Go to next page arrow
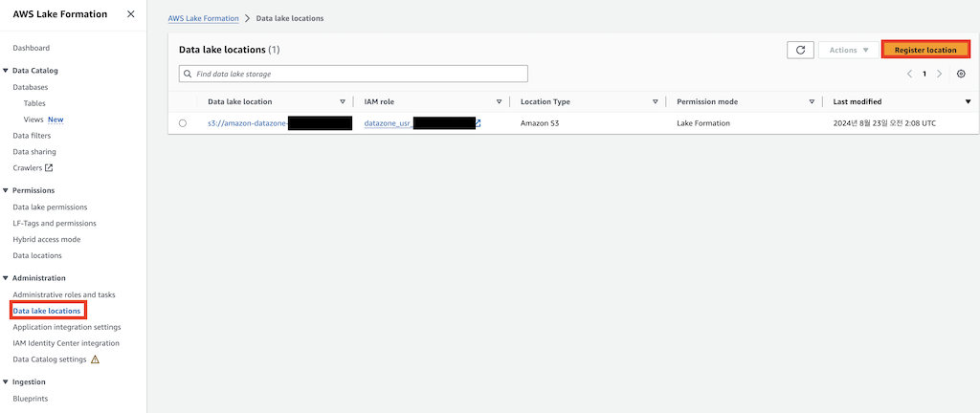Viewport: 980px width, 413px height. click(939, 74)
